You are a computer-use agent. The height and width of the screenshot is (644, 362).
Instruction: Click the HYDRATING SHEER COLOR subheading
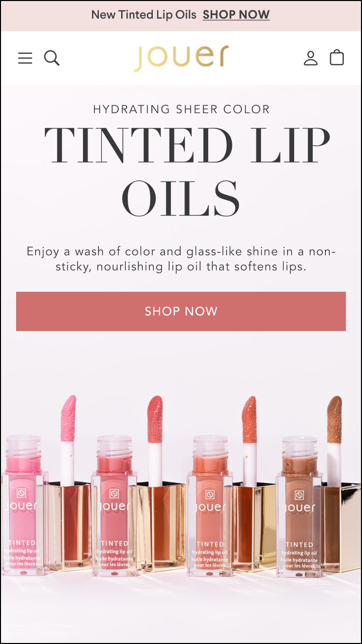[x=182, y=109]
